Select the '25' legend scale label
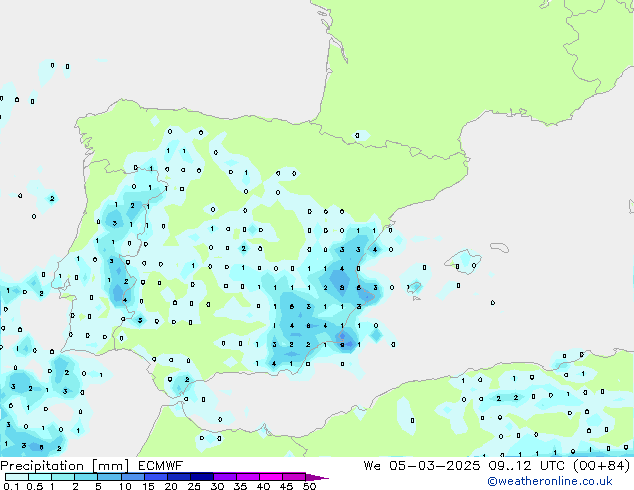This screenshot has height=490, width=634. click(x=194, y=486)
